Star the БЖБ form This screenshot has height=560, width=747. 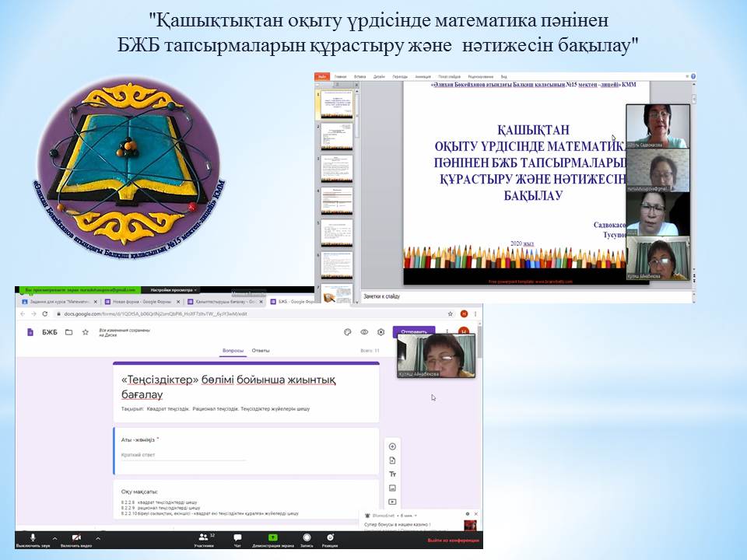pyautogui.click(x=85, y=332)
